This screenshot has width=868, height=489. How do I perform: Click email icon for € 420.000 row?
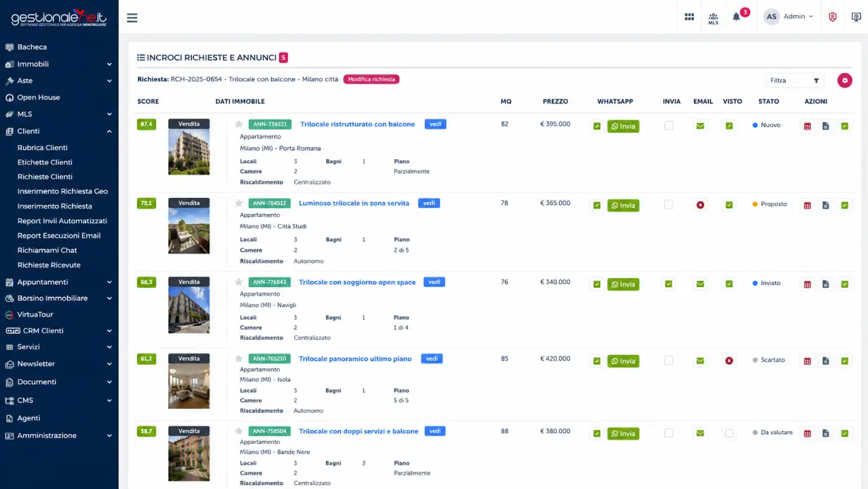tap(700, 361)
